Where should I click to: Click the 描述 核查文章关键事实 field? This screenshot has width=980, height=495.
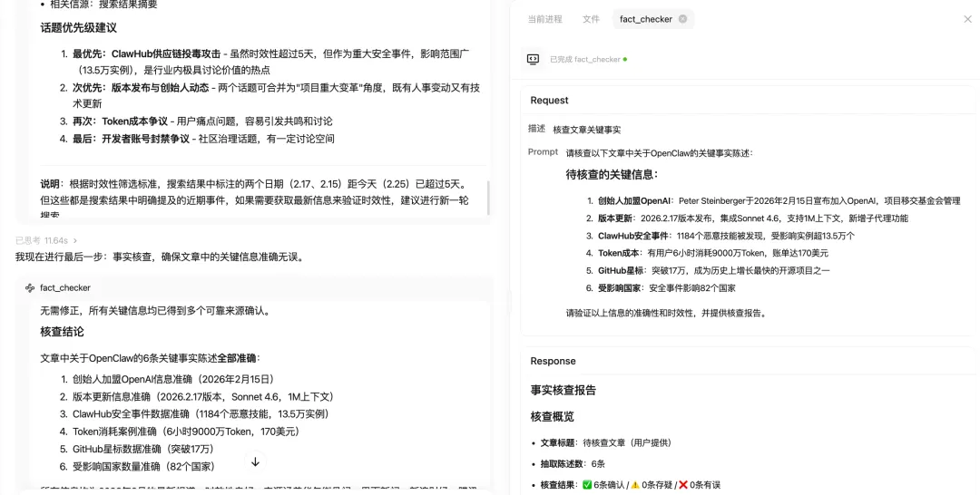tap(574, 130)
